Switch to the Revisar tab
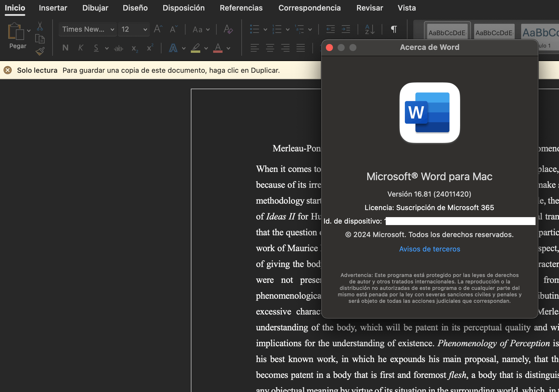The width and height of the screenshot is (559, 392). click(x=370, y=8)
